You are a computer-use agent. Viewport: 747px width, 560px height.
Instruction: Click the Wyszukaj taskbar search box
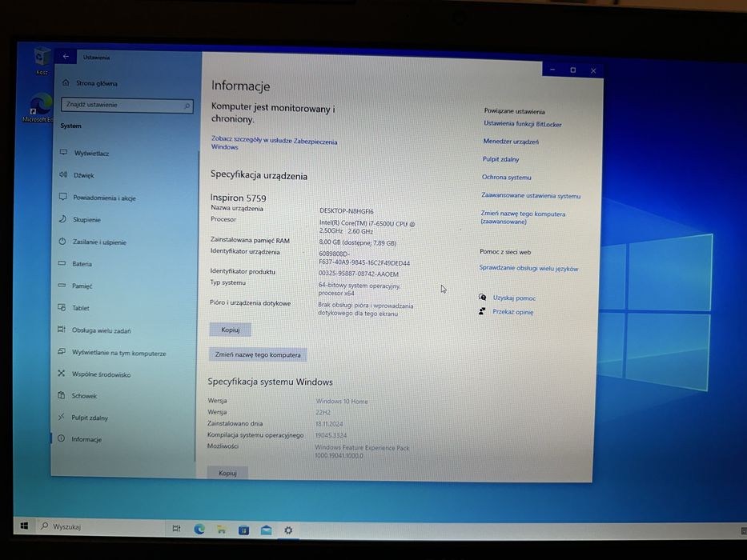100,526
